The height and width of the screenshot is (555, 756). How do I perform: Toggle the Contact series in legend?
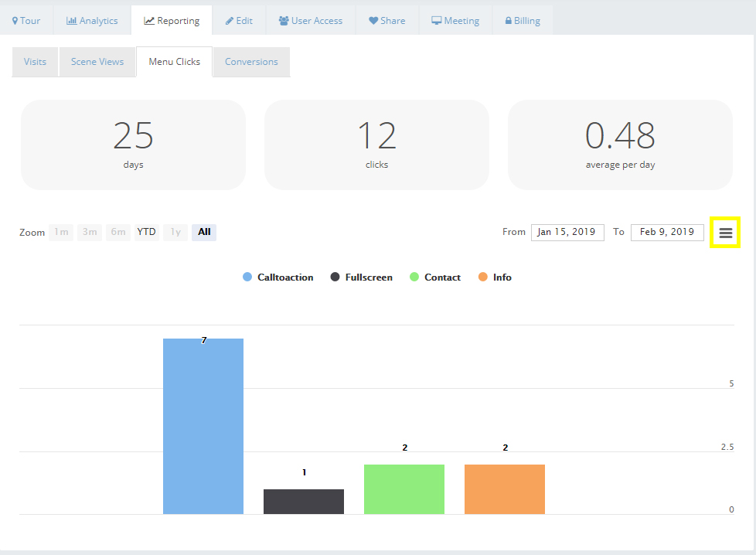point(435,277)
